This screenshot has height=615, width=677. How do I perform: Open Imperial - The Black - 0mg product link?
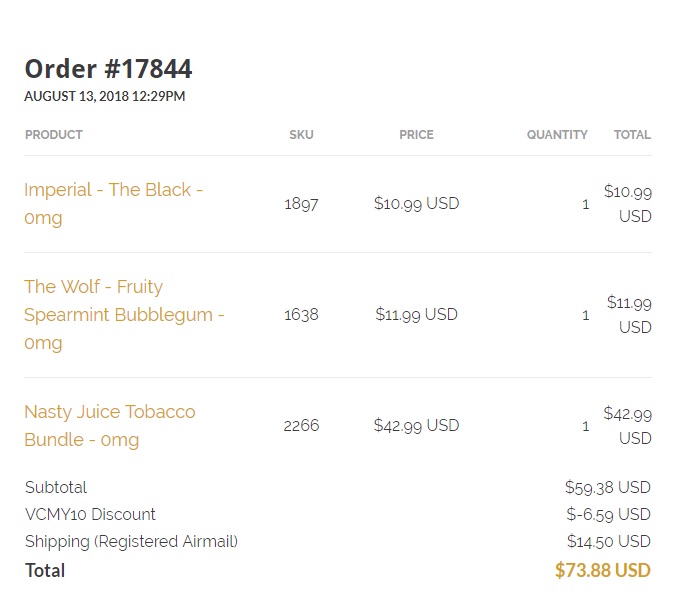[x=113, y=203]
